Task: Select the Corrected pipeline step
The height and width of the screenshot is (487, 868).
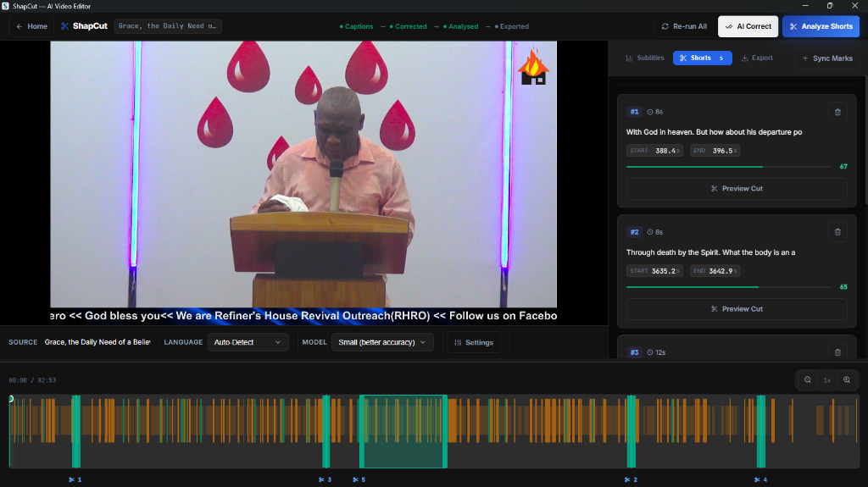Action: [408, 26]
